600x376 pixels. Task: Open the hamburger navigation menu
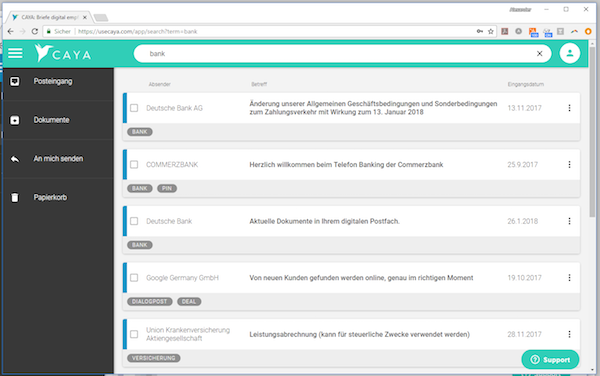pos(15,53)
